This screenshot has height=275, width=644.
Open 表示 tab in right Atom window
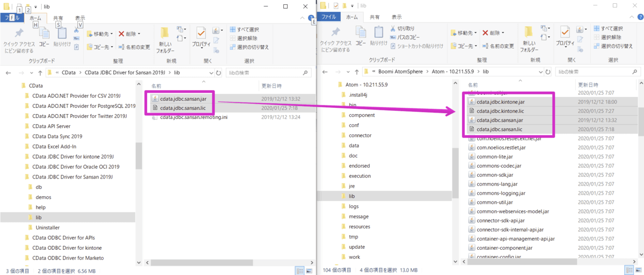coord(396,17)
